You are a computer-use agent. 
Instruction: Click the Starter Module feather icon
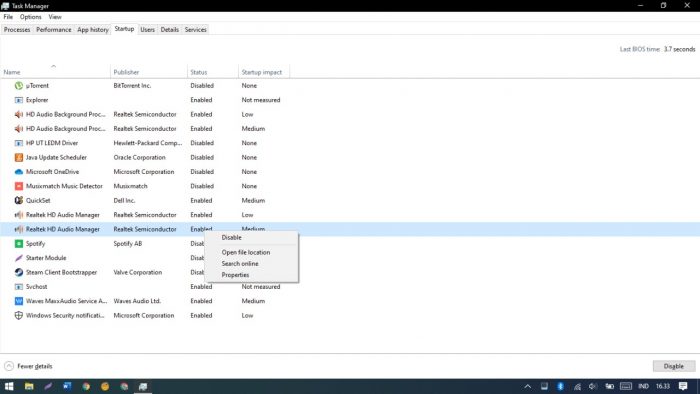point(18,258)
